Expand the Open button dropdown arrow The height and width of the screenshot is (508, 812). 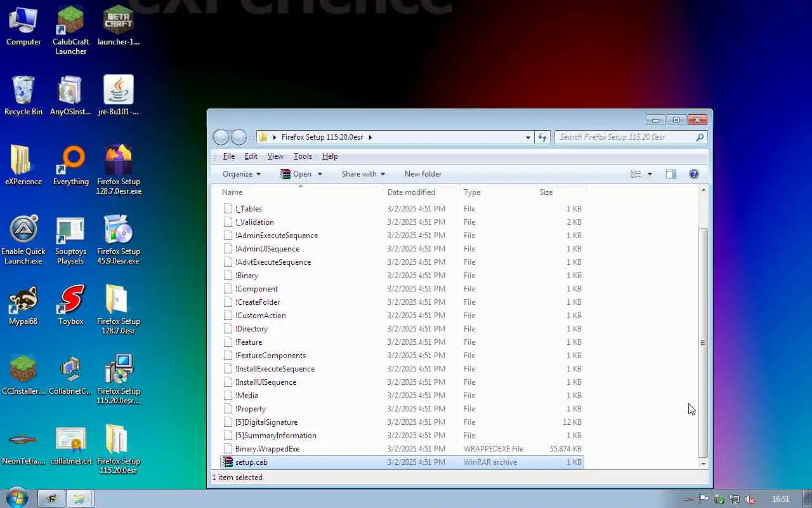(320, 174)
